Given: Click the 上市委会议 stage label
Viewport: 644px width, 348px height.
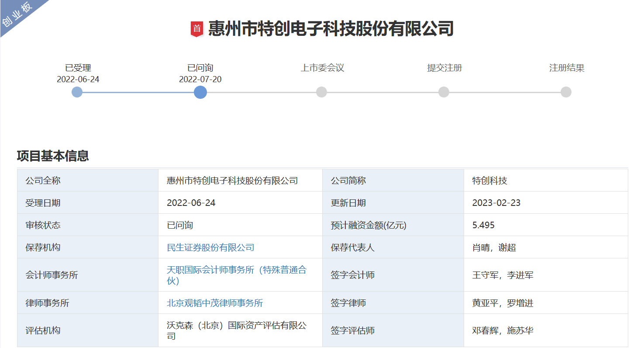Looking at the screenshot, I should pyautogui.click(x=322, y=68).
